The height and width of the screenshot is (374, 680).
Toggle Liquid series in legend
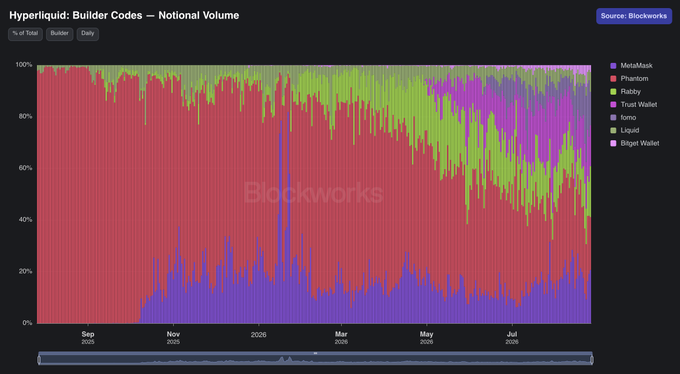(624, 130)
